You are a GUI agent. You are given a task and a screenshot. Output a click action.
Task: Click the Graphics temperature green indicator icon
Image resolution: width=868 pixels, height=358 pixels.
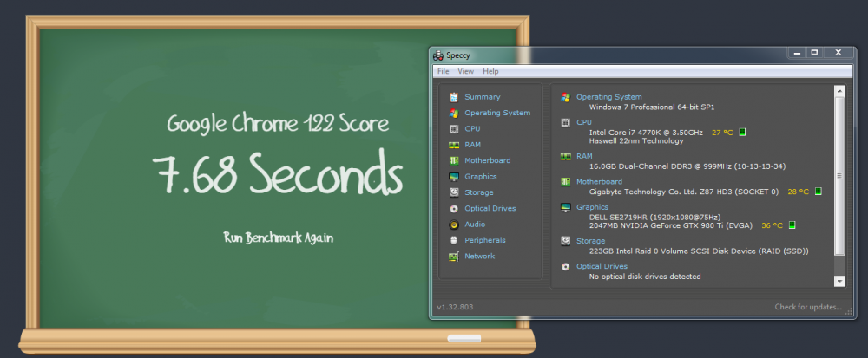[x=792, y=225]
